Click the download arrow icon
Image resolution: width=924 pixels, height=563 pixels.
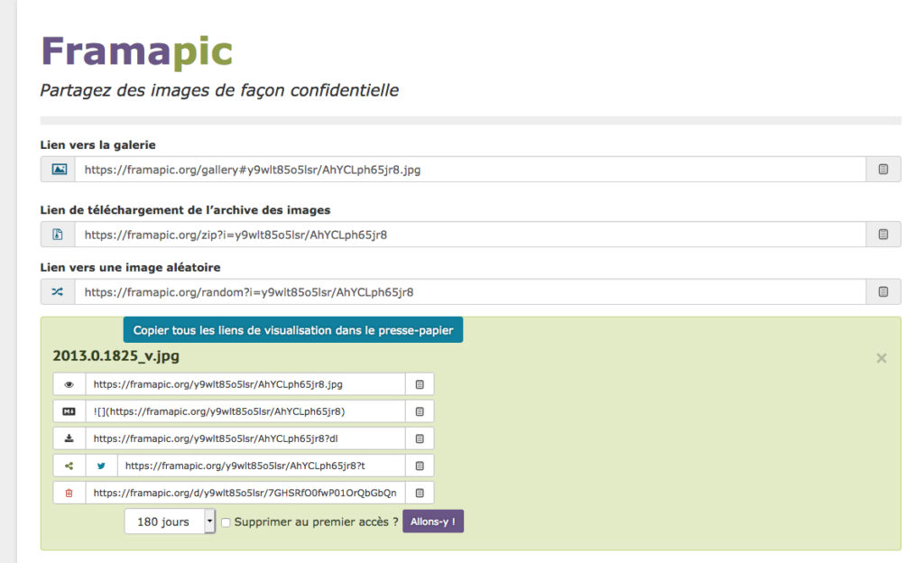coord(69,438)
